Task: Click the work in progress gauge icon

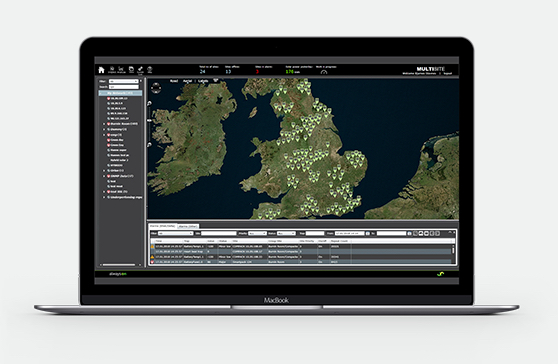Action: tap(323, 72)
